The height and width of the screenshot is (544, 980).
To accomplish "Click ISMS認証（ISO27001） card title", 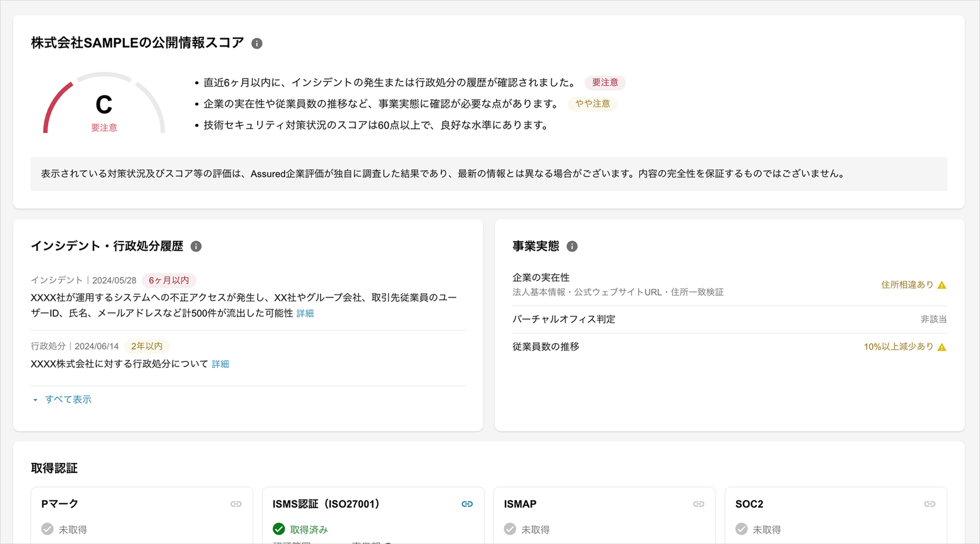I will coord(327,504).
